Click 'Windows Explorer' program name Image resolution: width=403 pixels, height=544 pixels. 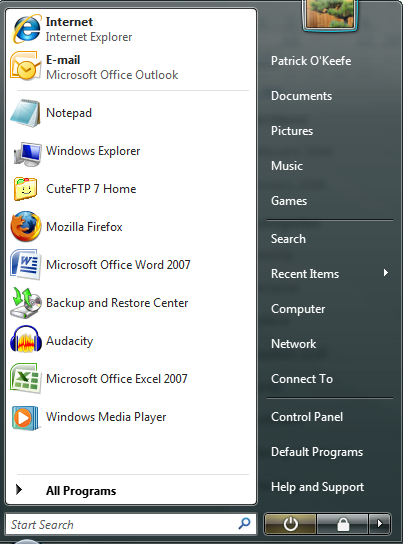93,151
